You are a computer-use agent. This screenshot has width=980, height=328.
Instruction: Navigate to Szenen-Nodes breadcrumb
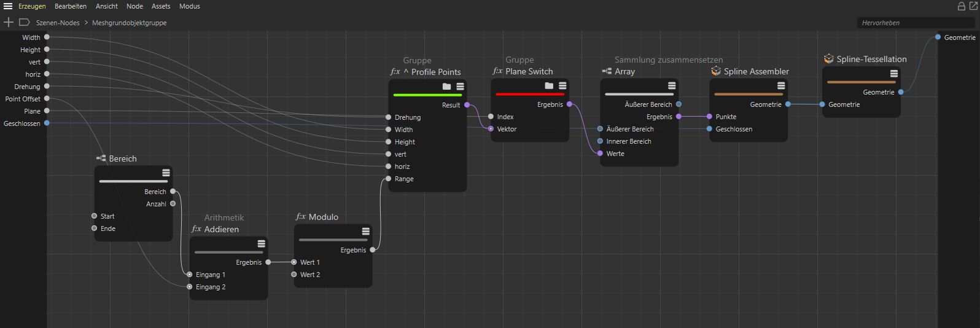click(58, 23)
